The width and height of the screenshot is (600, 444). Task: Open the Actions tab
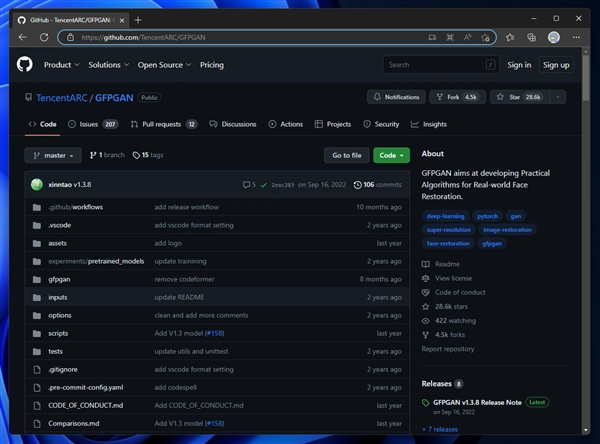point(285,124)
